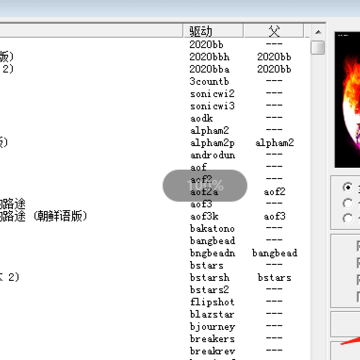The width and height of the screenshot is (360, 360).
Task: Highlight the alpham2p driver entry
Action: click(212, 143)
